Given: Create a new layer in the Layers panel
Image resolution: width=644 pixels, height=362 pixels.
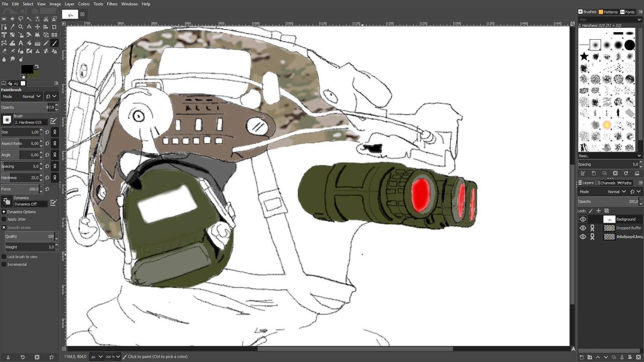Looking at the screenshot, I should tap(581, 357).
